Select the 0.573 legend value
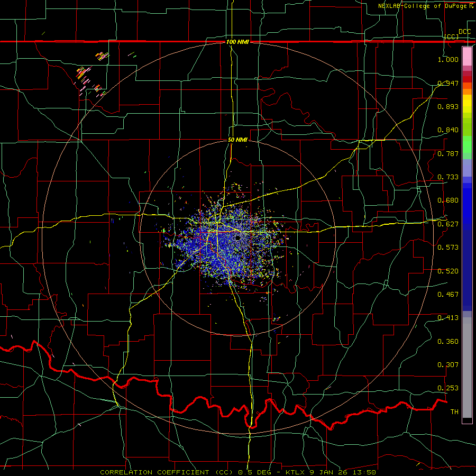The height and width of the screenshot is (476, 476). (448, 248)
